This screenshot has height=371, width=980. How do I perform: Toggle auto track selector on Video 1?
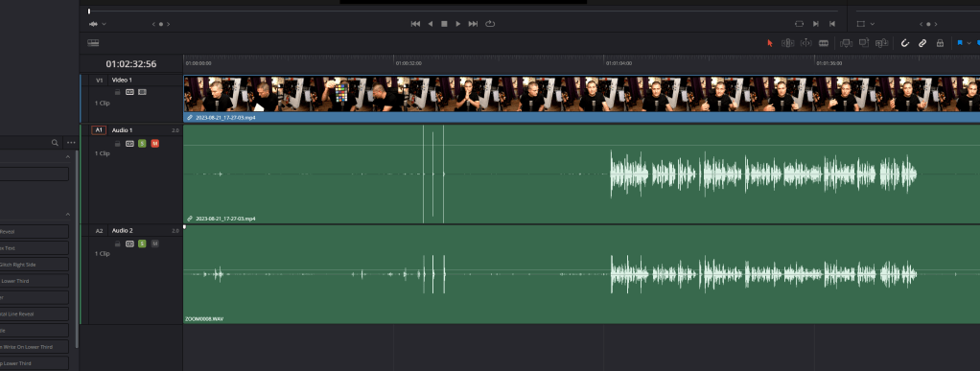click(130, 92)
